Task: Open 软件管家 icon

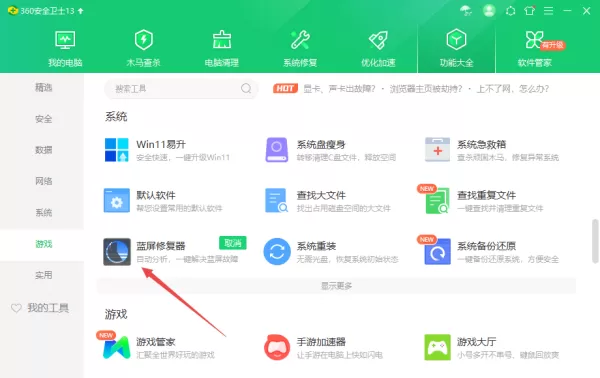Action: pos(535,39)
